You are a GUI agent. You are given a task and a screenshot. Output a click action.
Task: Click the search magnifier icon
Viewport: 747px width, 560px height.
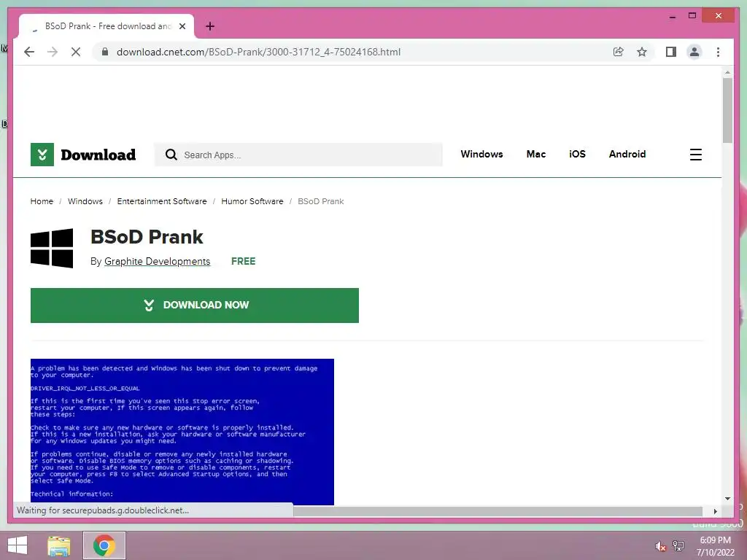coord(171,155)
